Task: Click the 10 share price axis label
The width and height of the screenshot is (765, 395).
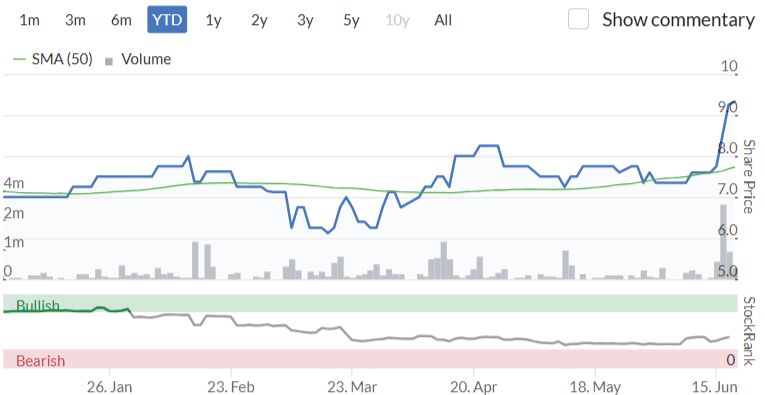Action: pyautogui.click(x=729, y=66)
